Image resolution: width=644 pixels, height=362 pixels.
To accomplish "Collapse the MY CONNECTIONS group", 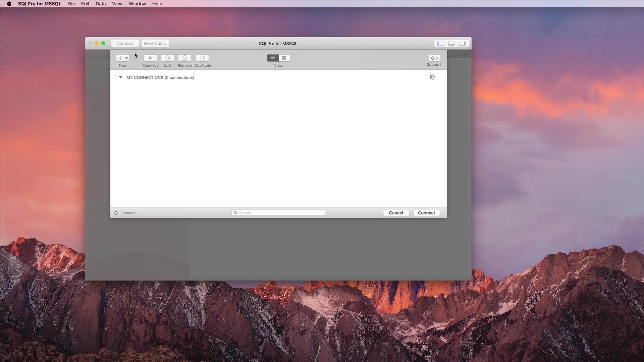I will click(120, 77).
